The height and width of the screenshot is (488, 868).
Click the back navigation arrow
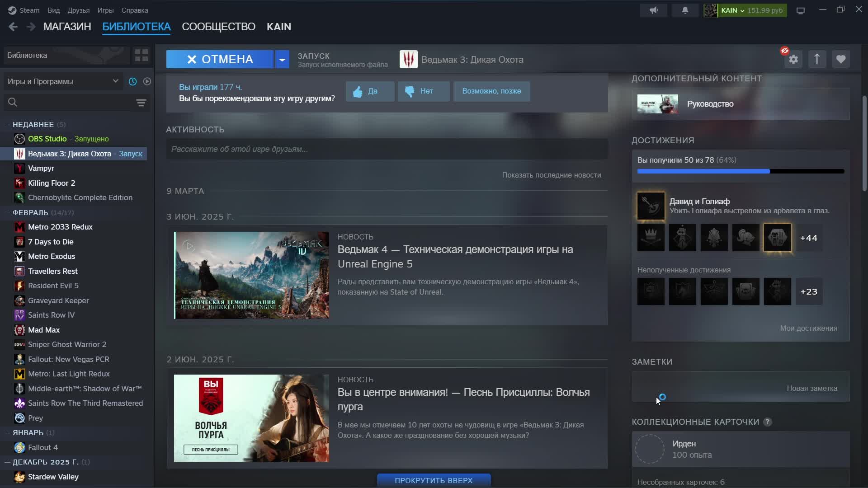(x=13, y=27)
